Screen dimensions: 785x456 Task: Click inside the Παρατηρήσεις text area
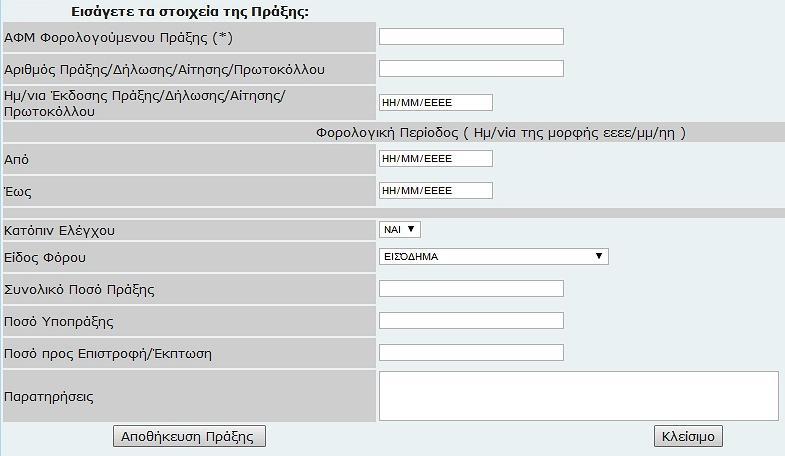pos(579,396)
